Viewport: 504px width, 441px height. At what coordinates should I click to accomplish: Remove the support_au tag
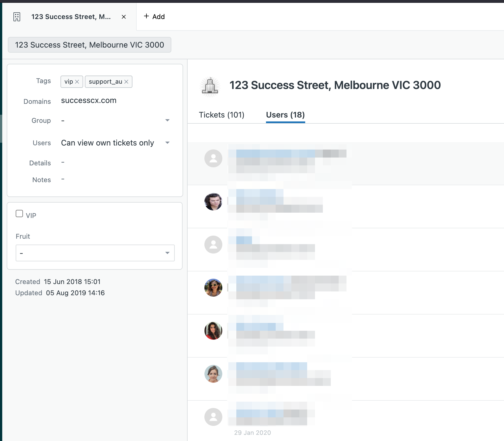tap(126, 82)
